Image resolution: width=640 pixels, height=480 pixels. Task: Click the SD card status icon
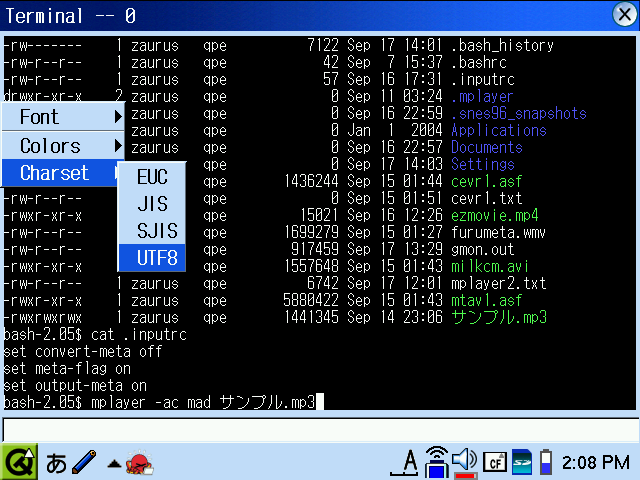tap(522, 462)
